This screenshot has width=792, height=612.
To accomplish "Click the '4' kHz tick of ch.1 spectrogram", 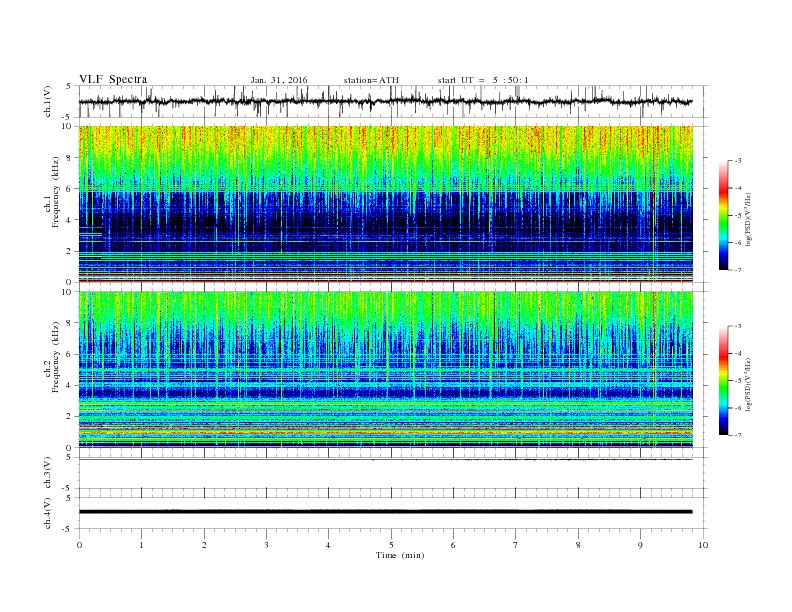I will (70, 220).
